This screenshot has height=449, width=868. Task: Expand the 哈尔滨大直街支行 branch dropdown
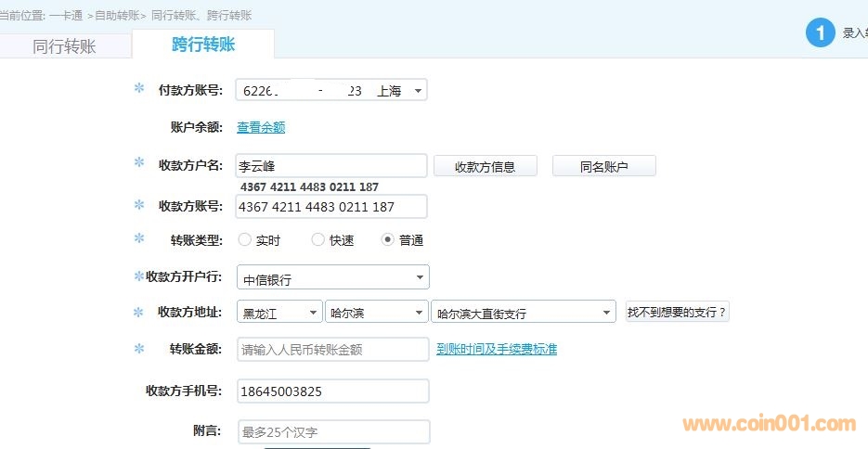pos(524,312)
